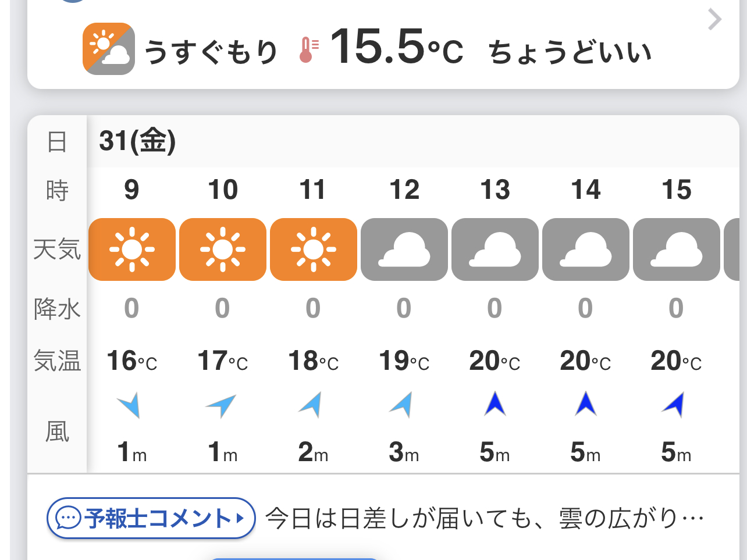The height and width of the screenshot is (560, 747).
Task: Select the 31(金) date header
Action: tap(137, 141)
